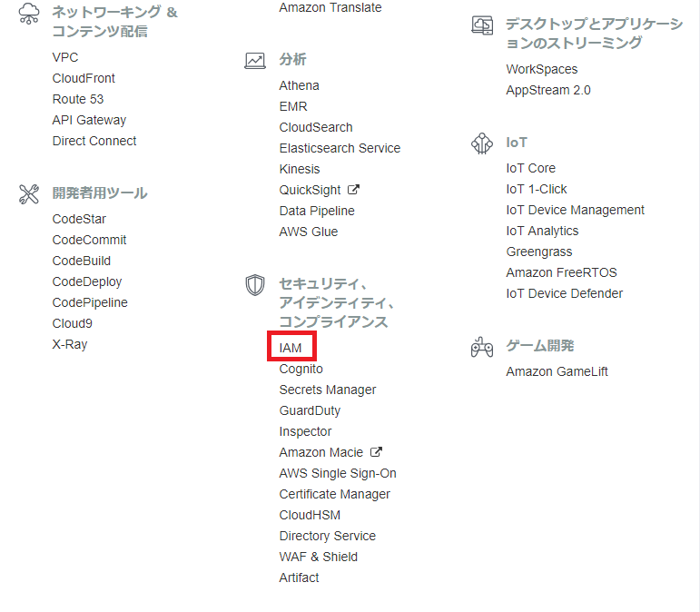Click the Desktop and App Streaming icon

pyautogui.click(x=482, y=25)
